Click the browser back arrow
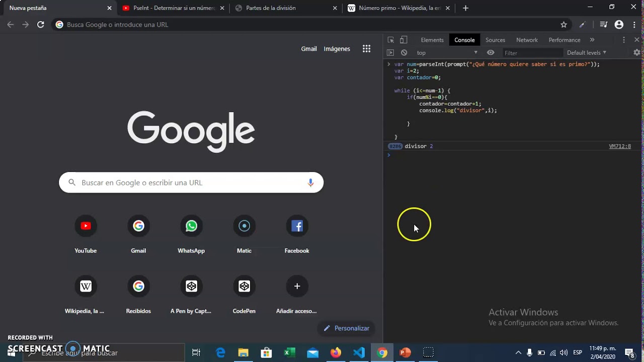The height and width of the screenshot is (362, 644). pyautogui.click(x=11, y=24)
